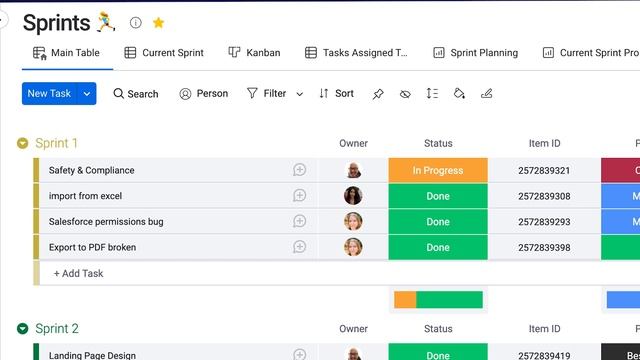Click owner avatar for import from excel
This screenshot has width=640, height=360.
coord(353,196)
